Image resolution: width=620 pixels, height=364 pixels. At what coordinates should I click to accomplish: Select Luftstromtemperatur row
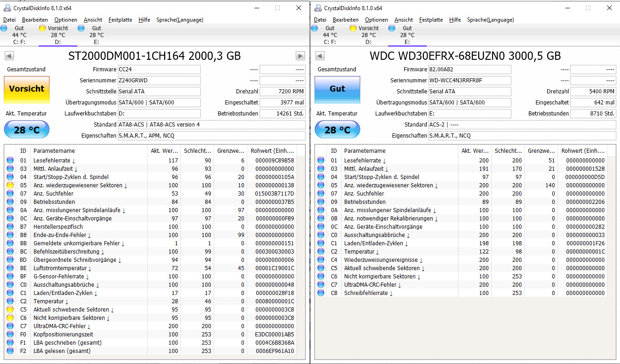coord(151,268)
